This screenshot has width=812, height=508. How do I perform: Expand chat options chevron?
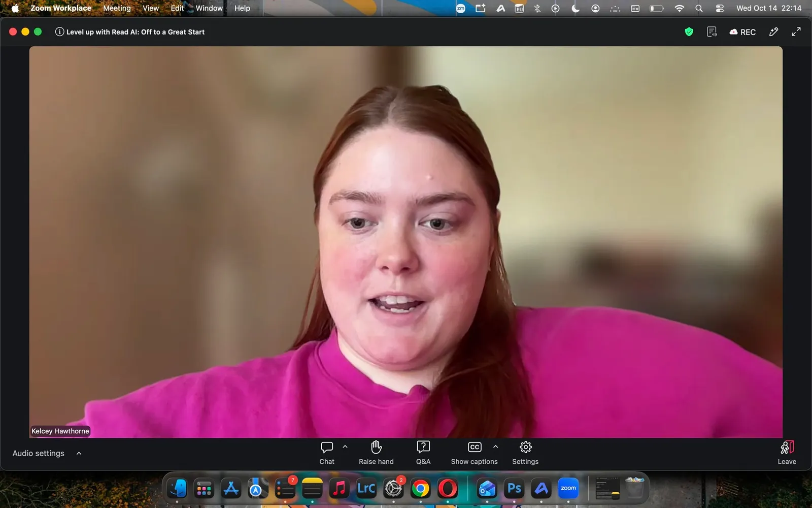point(345,447)
